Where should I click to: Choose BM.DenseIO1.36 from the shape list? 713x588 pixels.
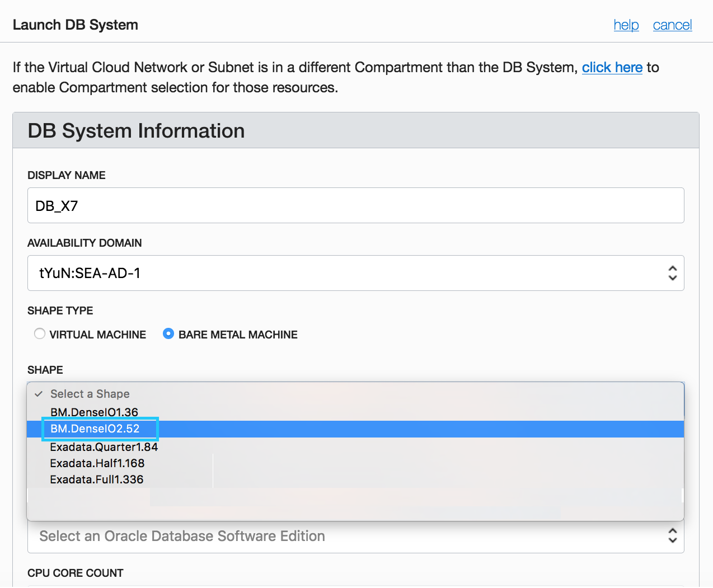tap(94, 412)
